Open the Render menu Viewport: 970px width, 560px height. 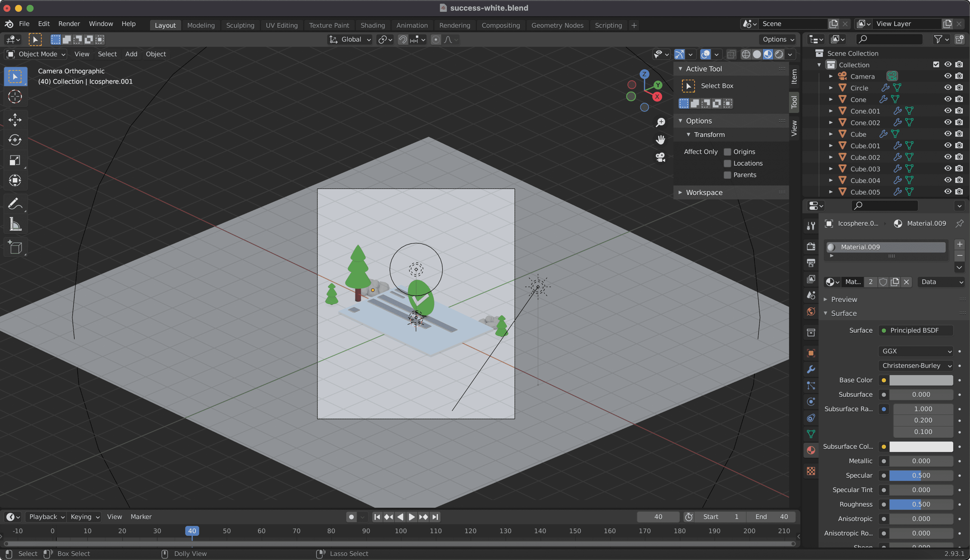pos(69,24)
